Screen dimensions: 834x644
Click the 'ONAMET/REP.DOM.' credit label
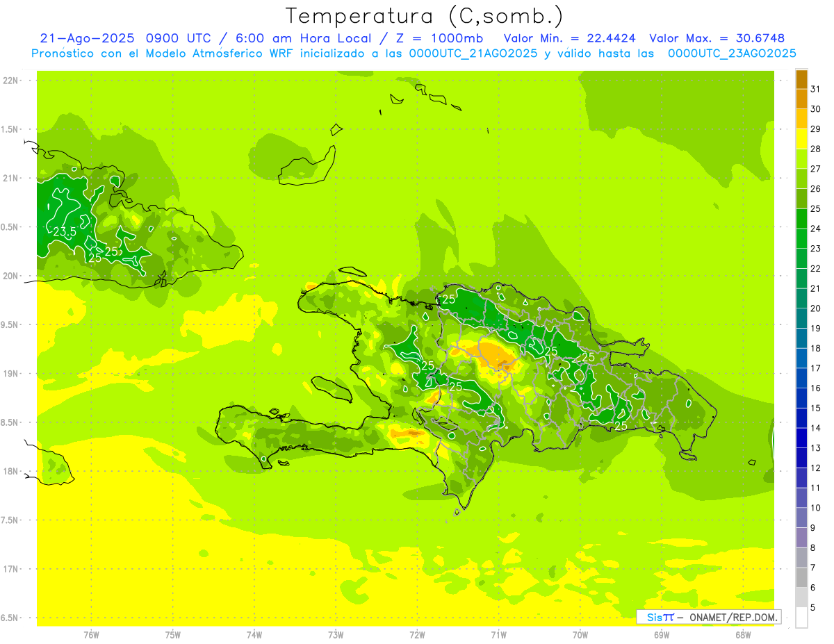[x=732, y=617]
